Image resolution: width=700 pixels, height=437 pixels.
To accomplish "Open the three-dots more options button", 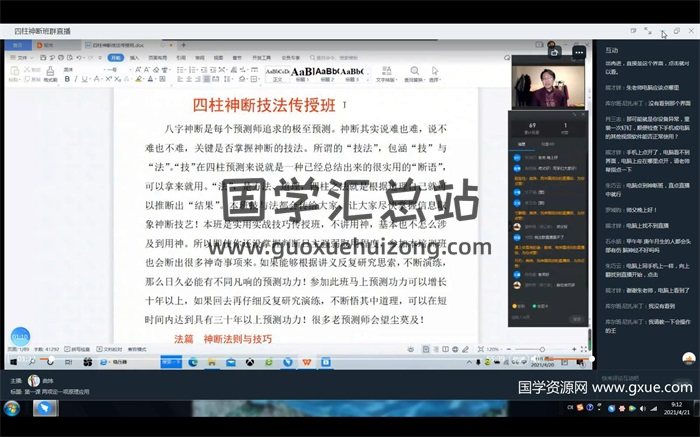I will 578,51.
